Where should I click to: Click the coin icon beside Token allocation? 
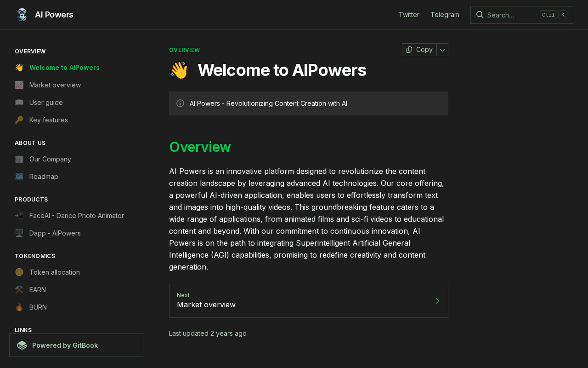(x=19, y=272)
